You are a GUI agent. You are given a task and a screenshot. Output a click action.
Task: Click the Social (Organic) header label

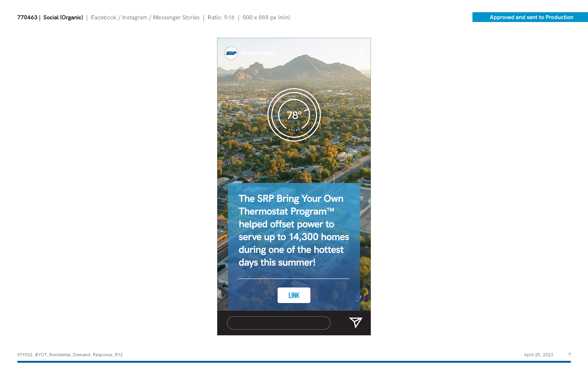coord(63,18)
